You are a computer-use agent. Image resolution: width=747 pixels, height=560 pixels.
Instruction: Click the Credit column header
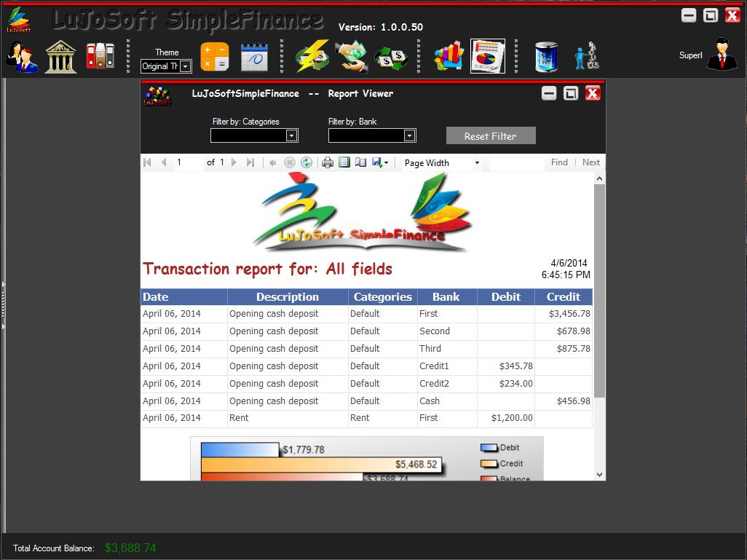point(564,297)
